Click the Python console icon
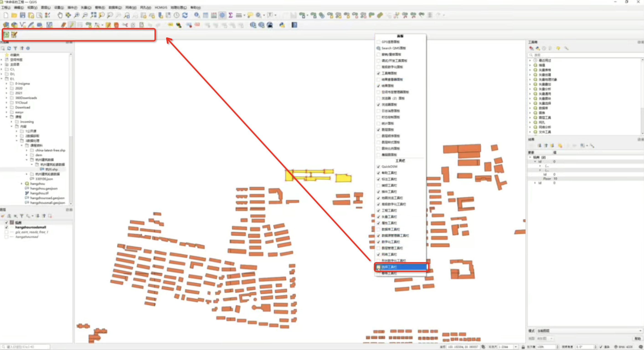Viewport: 644px width, 350px height. click(282, 25)
